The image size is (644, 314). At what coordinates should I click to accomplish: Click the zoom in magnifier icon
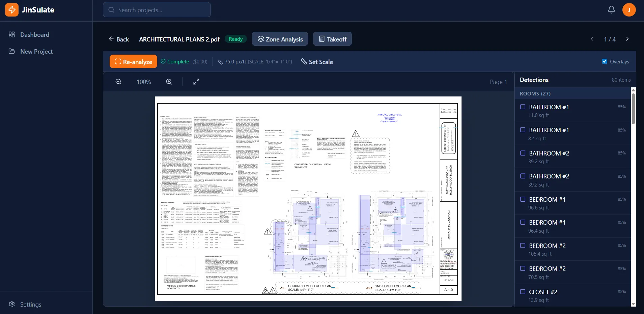point(169,82)
